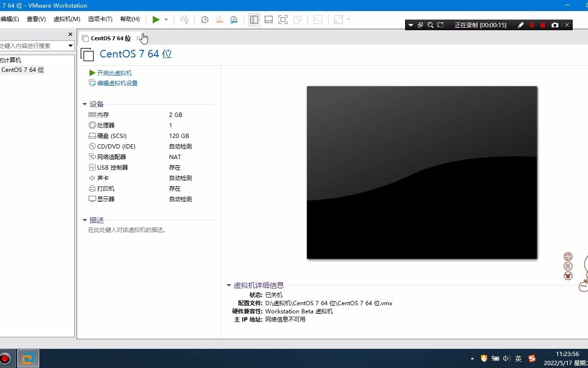Screen dimensions: 588x368
Task: Click the battery power tray icon
Action: point(496,358)
